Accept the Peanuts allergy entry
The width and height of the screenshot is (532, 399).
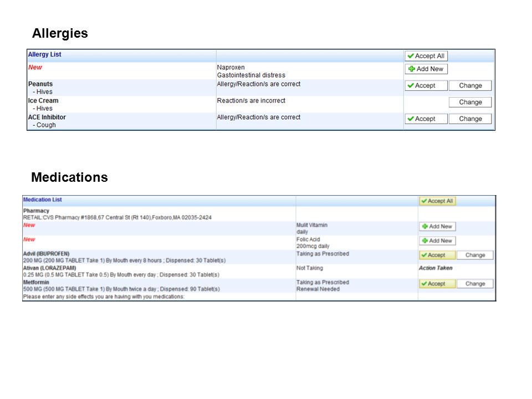[x=426, y=85]
